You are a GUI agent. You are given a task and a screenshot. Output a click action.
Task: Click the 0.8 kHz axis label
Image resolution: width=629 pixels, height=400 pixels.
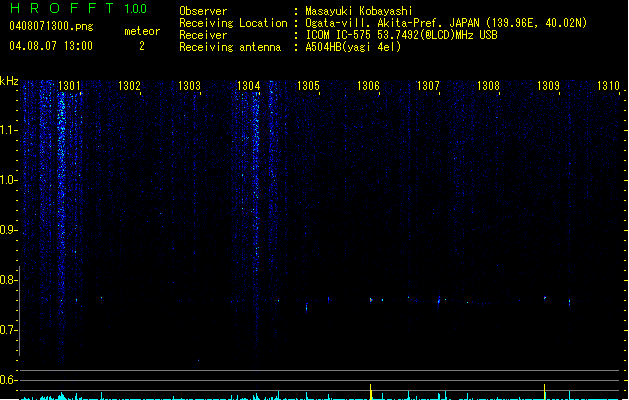coord(8,280)
